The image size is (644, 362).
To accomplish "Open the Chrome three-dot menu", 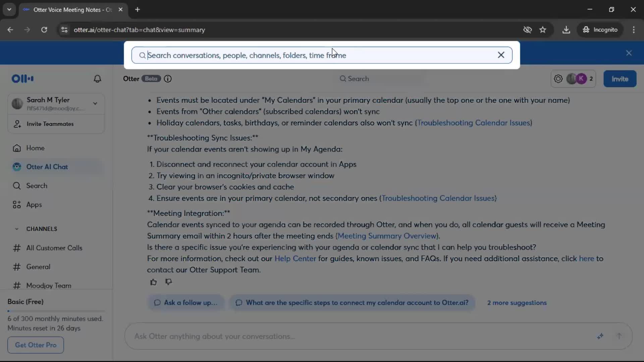I will tap(634, 29).
